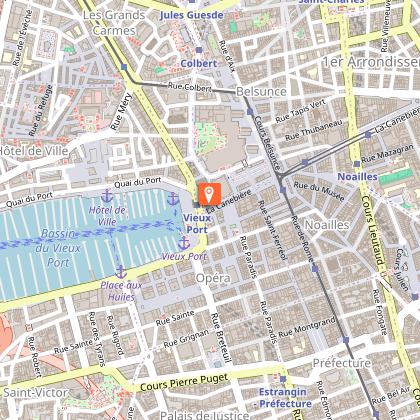
Task: Click the Estrangin Préfecture station marker
Action: (x=283, y=379)
